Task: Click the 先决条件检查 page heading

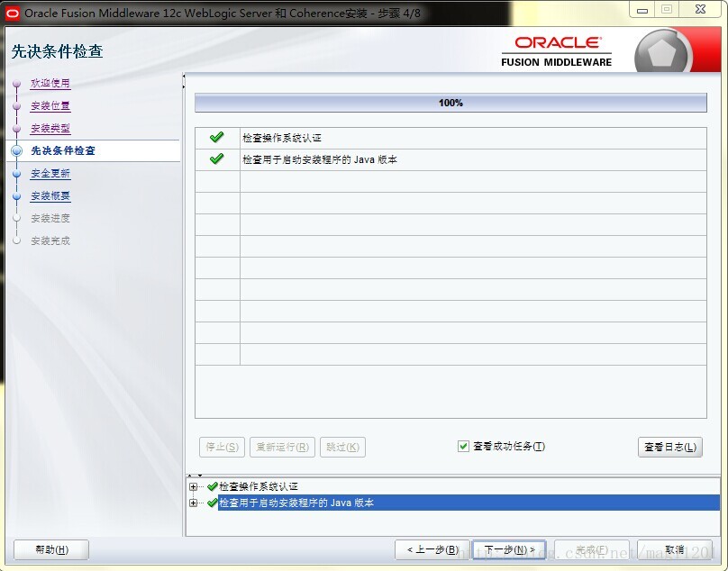Action: click(x=57, y=51)
